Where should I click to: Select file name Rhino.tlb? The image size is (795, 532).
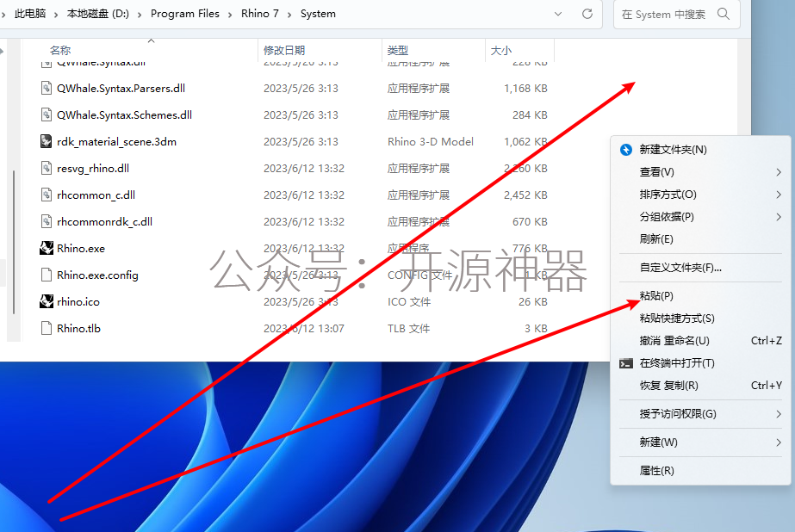pyautogui.click(x=78, y=328)
